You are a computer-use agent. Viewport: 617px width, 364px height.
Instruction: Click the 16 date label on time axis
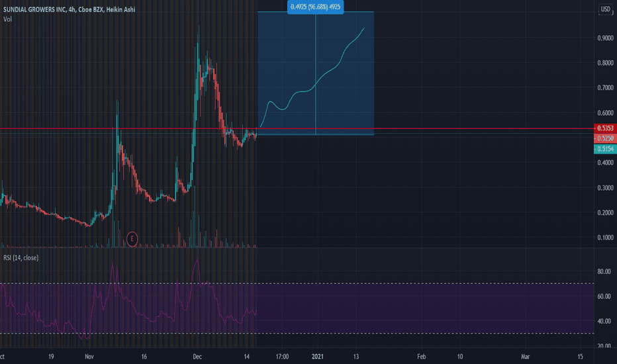(x=144, y=357)
